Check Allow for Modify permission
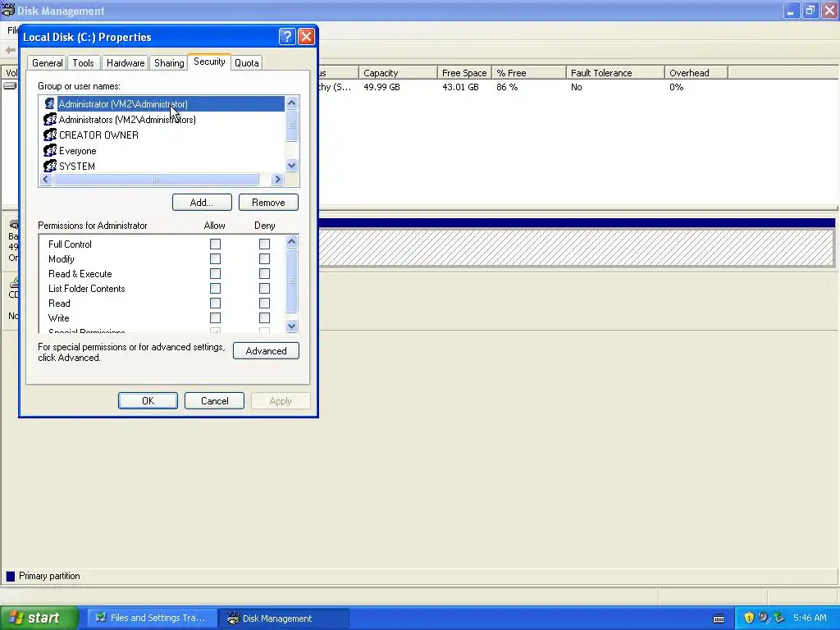Viewport: 840px width, 630px height. click(x=216, y=258)
